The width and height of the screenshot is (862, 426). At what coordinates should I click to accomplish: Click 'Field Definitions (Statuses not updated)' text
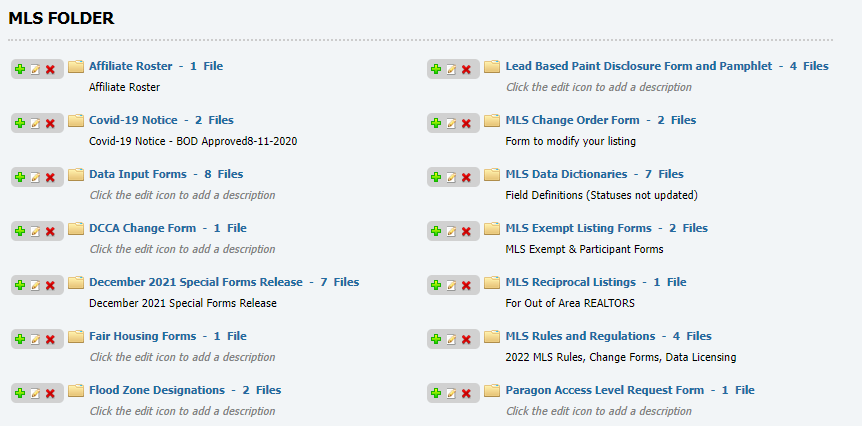(601, 195)
